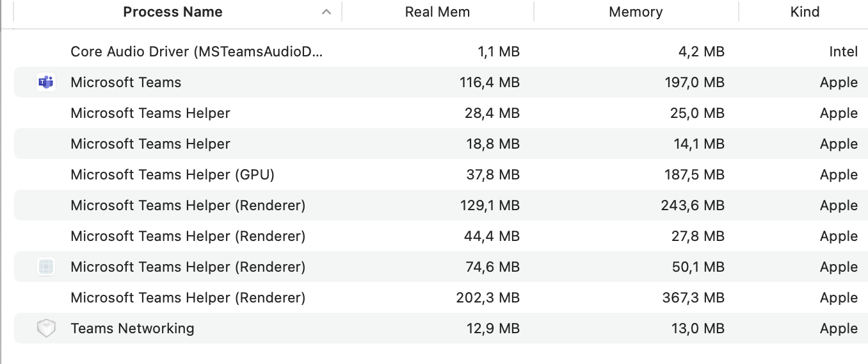Click the 367,3 MB memory cell
This screenshot has height=364, width=868.
click(x=693, y=298)
